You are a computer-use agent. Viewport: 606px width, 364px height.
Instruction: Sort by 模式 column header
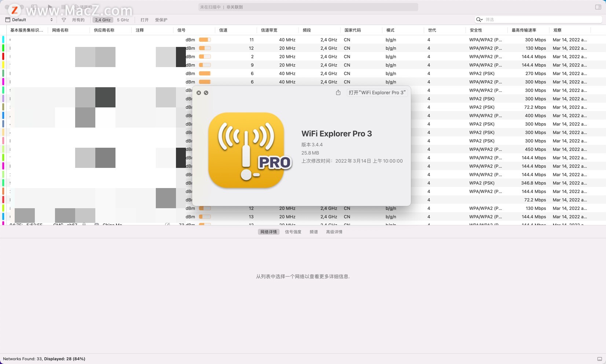390,30
